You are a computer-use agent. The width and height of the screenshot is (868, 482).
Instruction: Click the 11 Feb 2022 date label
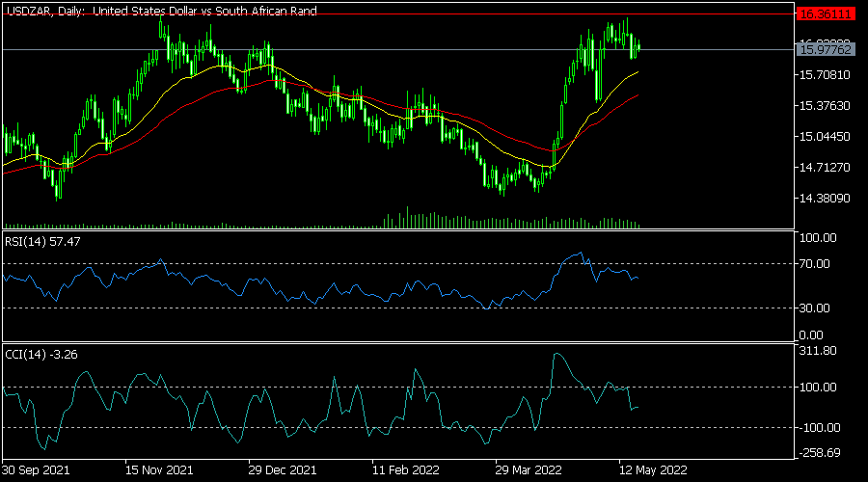(407, 470)
